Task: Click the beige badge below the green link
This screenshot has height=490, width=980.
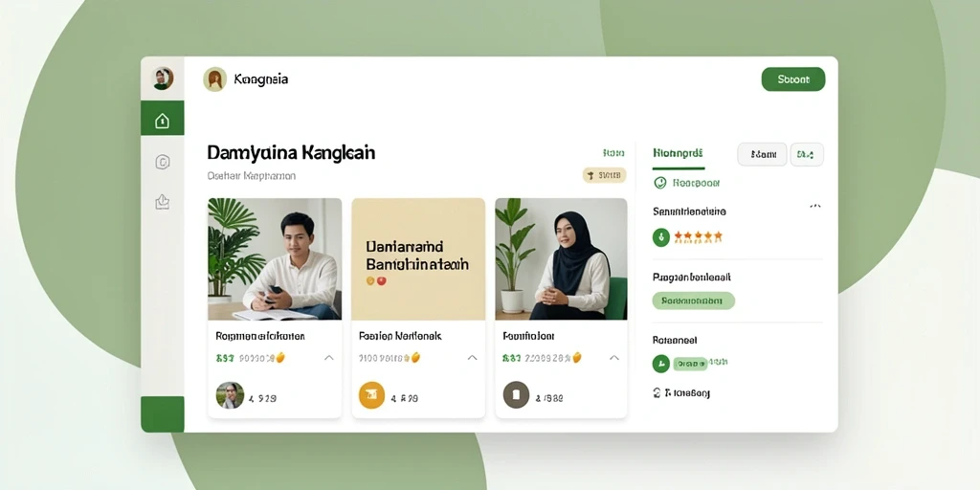Action: point(605,176)
